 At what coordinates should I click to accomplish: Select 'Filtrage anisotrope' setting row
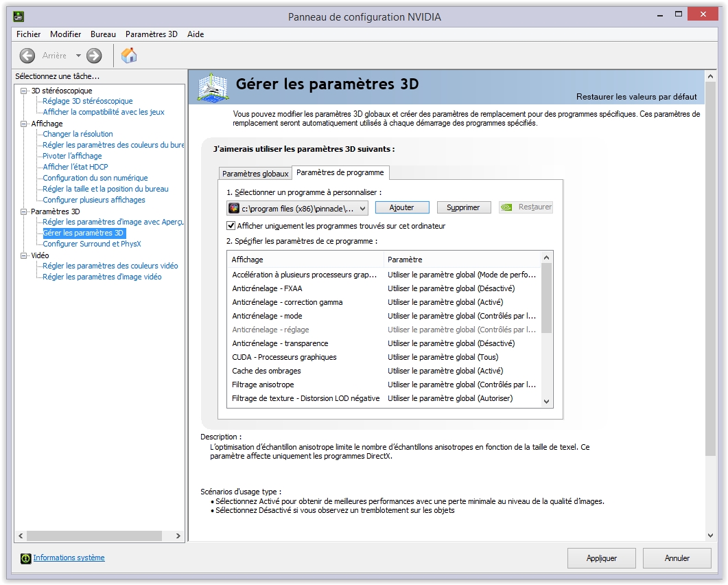click(384, 385)
